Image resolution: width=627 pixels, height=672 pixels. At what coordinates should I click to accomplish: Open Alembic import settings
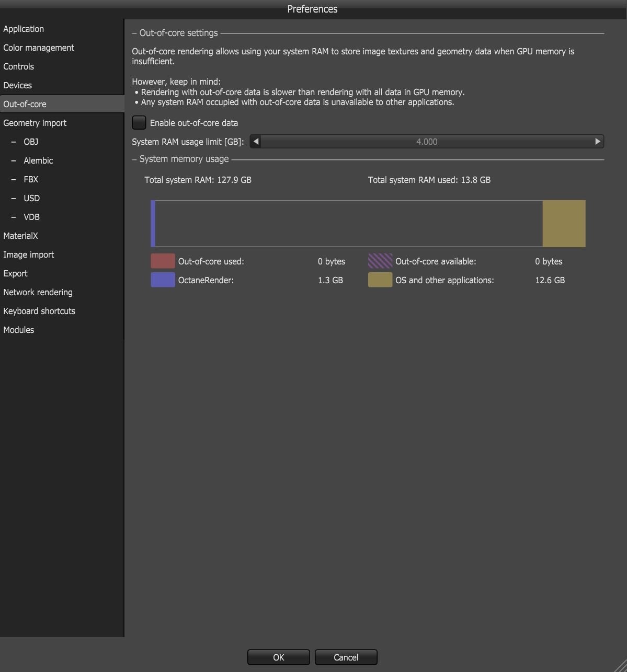click(x=38, y=160)
